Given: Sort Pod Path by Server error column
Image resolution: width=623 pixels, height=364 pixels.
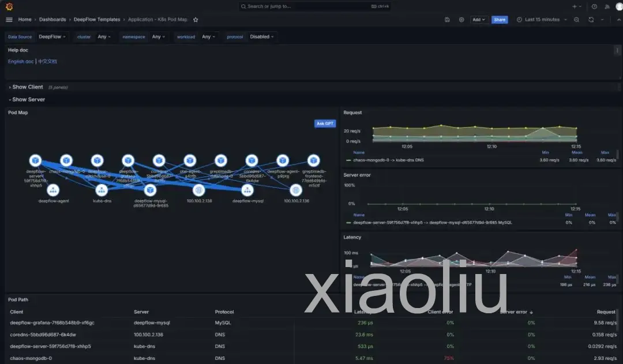Looking at the screenshot, I should pos(516,312).
